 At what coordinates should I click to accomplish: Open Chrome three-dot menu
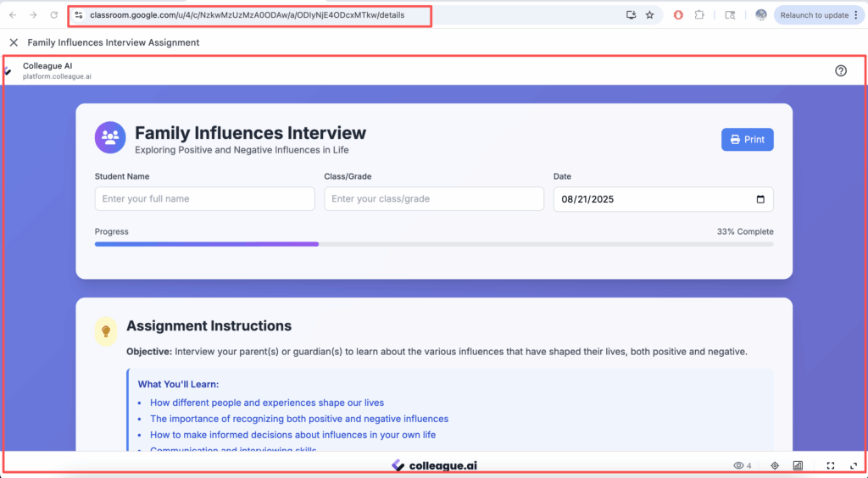pyautogui.click(x=856, y=15)
